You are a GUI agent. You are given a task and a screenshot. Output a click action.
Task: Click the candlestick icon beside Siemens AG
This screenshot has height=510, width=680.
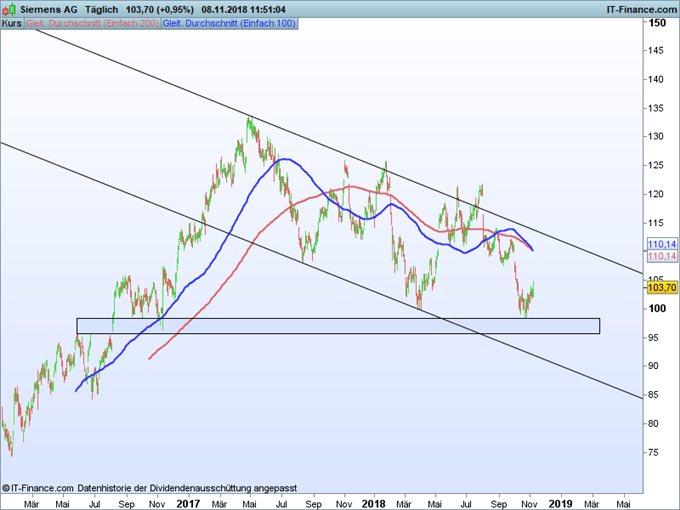click(x=9, y=9)
